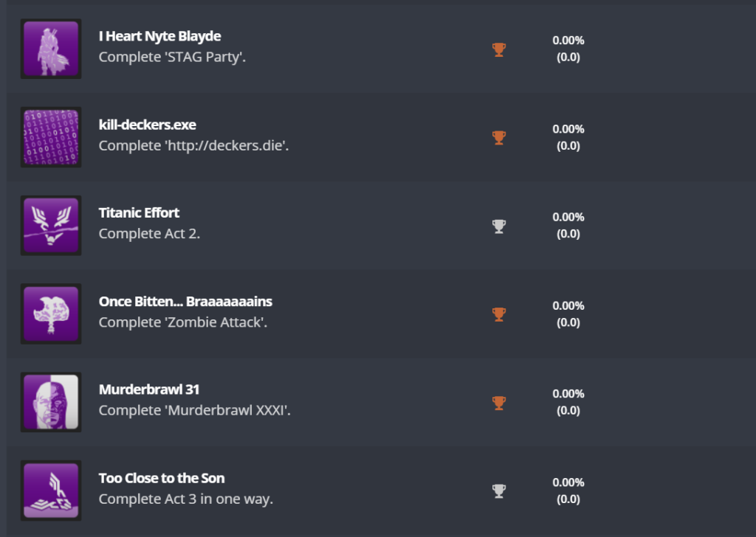Click bronze trophy beside Murderbrawl 31
Image resolution: width=756 pixels, height=537 pixels.
[499, 403]
